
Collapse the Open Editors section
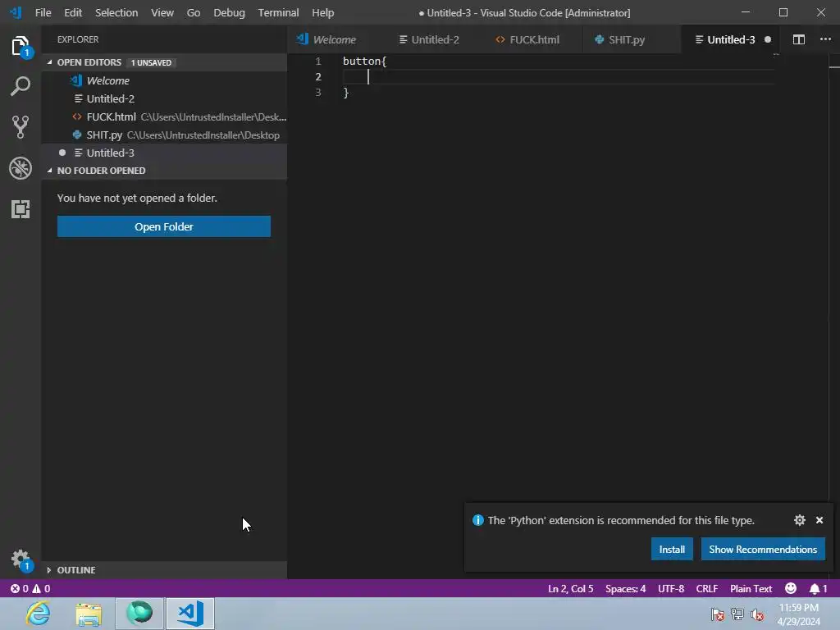point(164,62)
